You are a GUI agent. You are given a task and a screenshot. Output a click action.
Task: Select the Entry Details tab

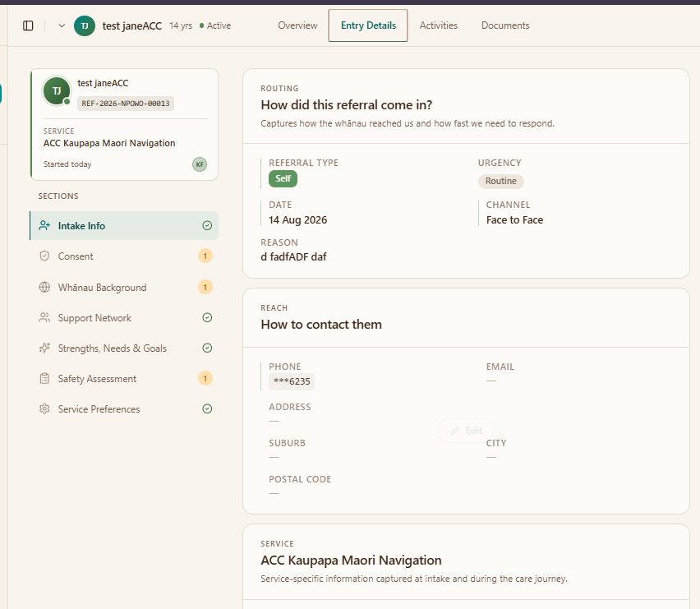pos(368,25)
